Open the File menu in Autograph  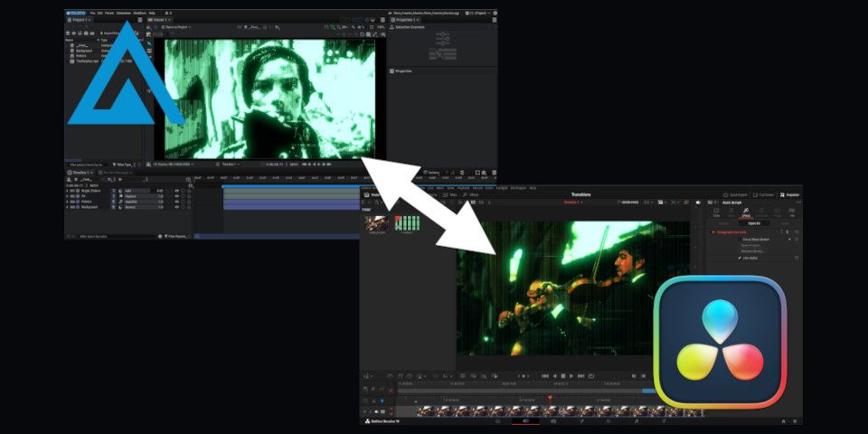tap(93, 13)
